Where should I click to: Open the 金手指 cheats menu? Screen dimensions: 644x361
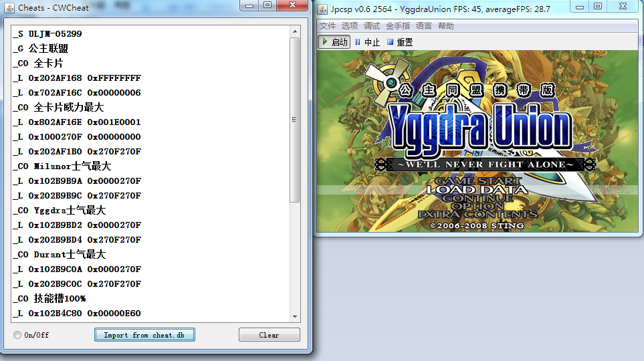click(x=398, y=26)
